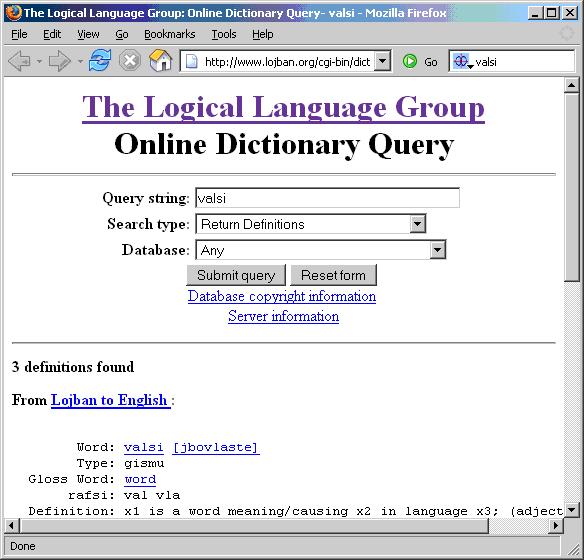Click the horizontal scrollbar thumb
This screenshot has height=560, width=584.
click(254, 525)
